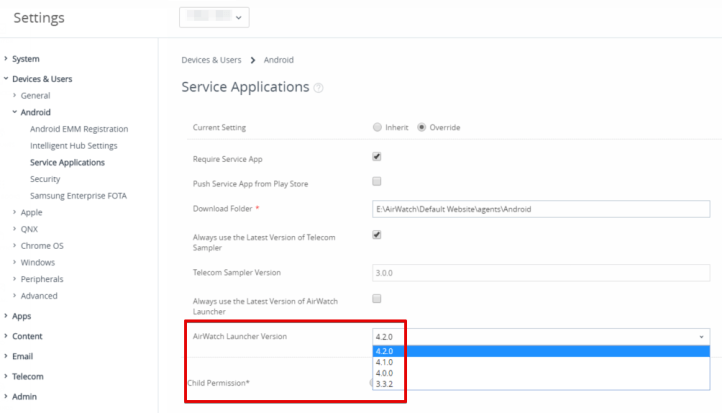
Task: Choose version 3.3.2 from the list
Action: pos(384,383)
